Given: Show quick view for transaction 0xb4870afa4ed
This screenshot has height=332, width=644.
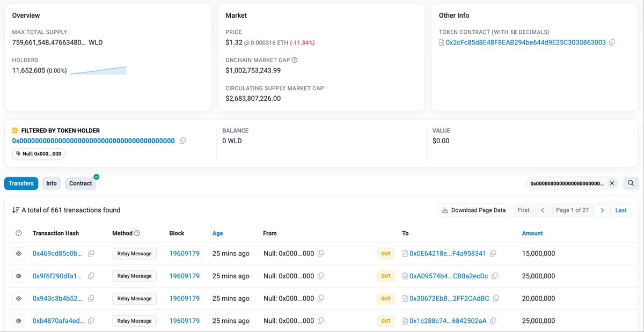Looking at the screenshot, I should coord(18,321).
